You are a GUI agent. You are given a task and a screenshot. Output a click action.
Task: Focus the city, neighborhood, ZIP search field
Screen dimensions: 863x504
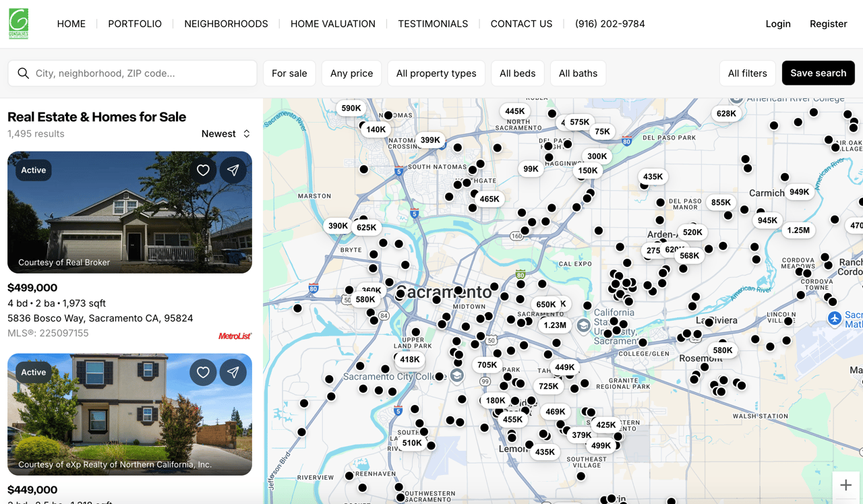tap(132, 73)
